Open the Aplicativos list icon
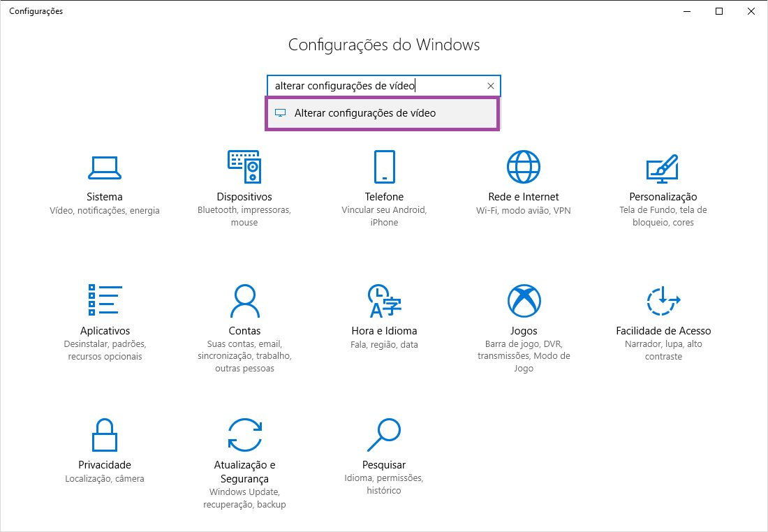768x532 pixels. (105, 300)
